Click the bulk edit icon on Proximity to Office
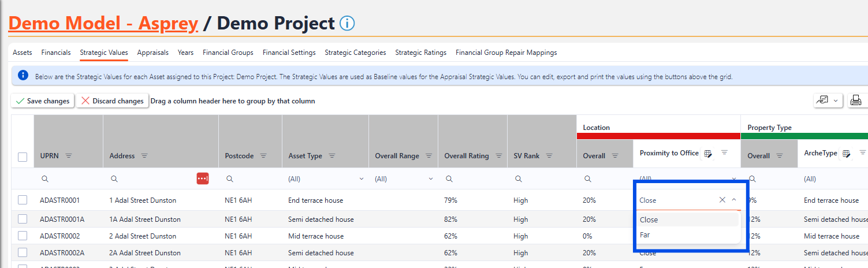This screenshot has width=868, height=268. 708,154
